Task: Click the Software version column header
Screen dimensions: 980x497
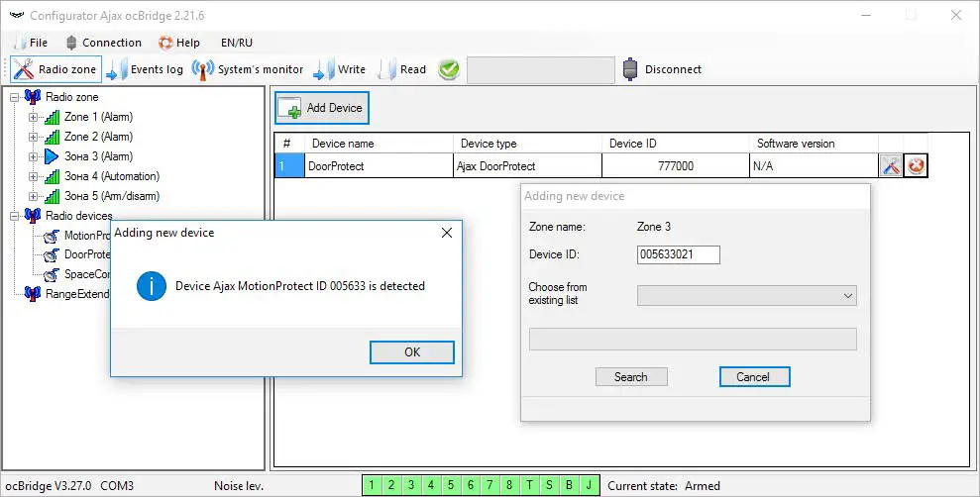Action: pos(814,144)
